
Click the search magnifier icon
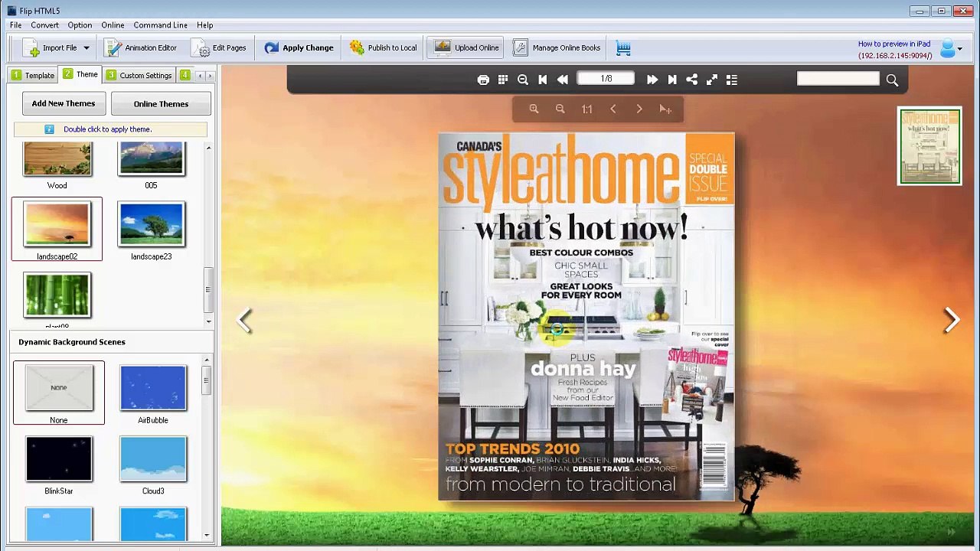[x=892, y=80]
